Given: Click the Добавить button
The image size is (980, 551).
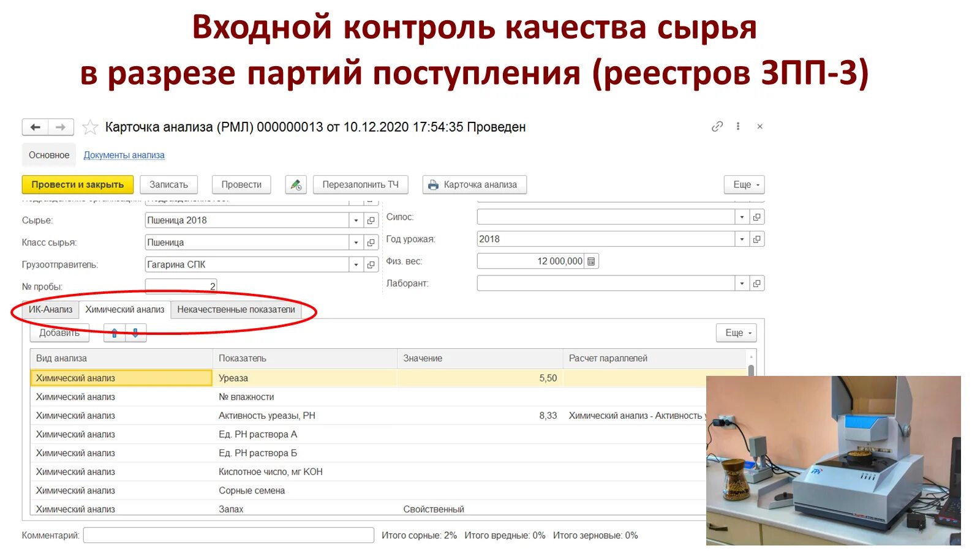Looking at the screenshot, I should [59, 333].
